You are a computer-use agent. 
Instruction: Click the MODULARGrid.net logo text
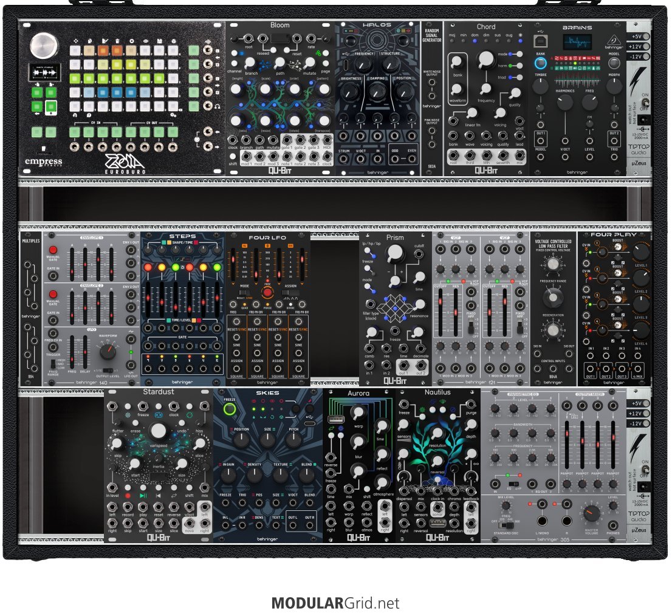click(x=335, y=603)
